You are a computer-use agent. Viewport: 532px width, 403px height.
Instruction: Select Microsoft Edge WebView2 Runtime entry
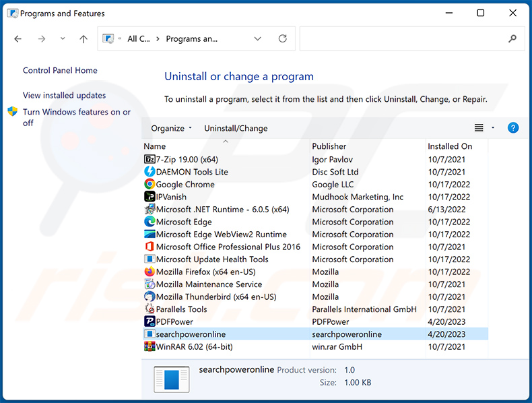pos(221,235)
